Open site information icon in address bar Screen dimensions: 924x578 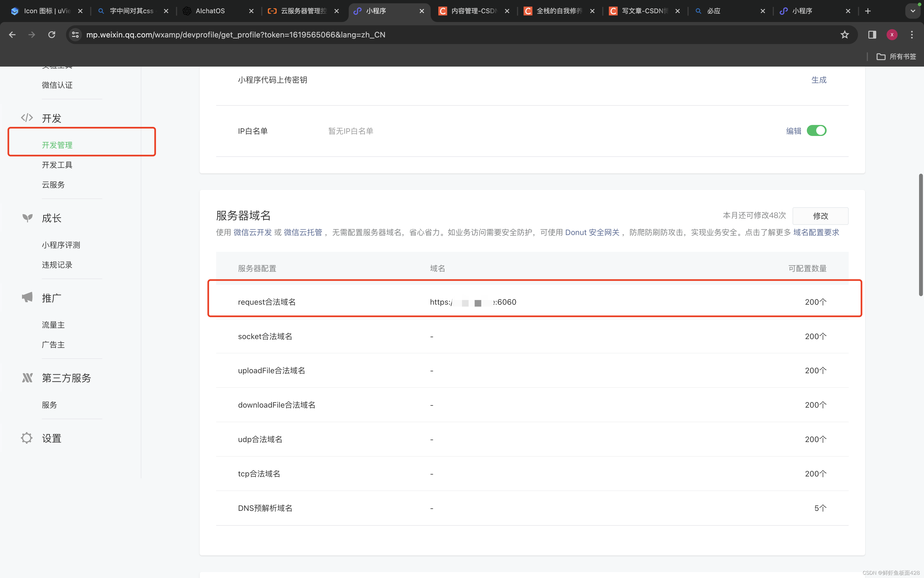tap(76, 35)
